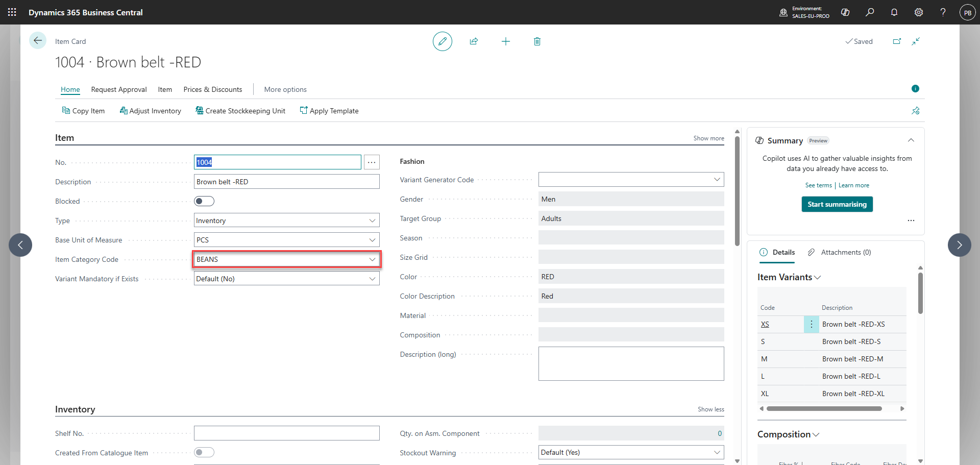Image resolution: width=980 pixels, height=465 pixels.
Task: Click the Description (long) text area
Action: 631,364
